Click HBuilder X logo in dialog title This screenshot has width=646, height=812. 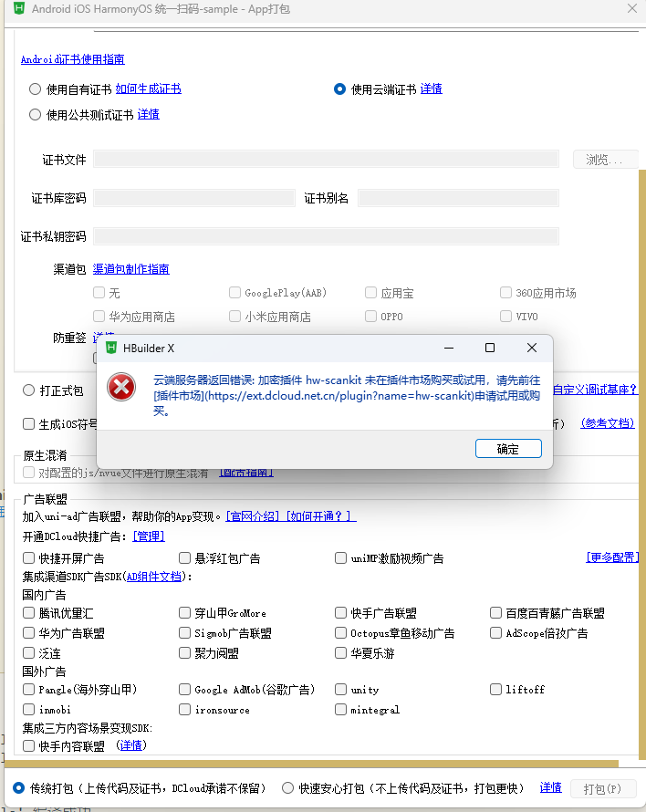coord(111,348)
